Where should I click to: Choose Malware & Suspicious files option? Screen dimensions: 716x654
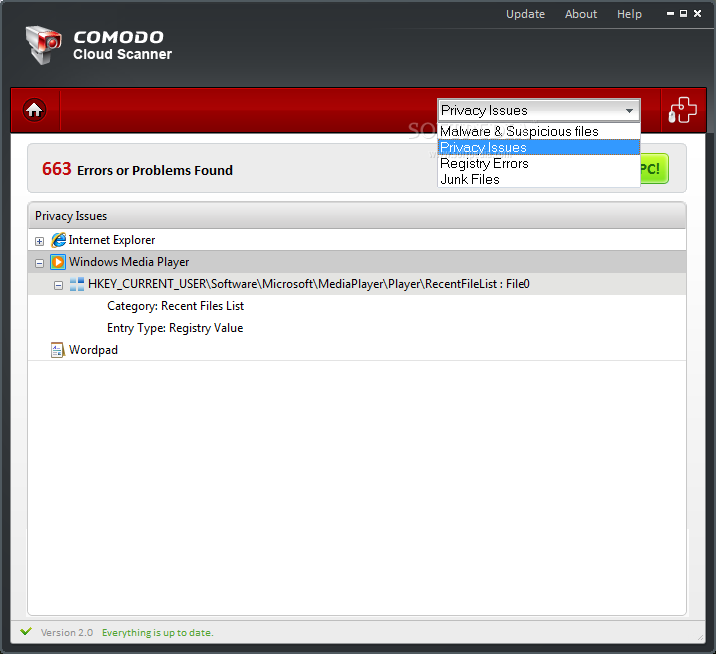tap(539, 132)
